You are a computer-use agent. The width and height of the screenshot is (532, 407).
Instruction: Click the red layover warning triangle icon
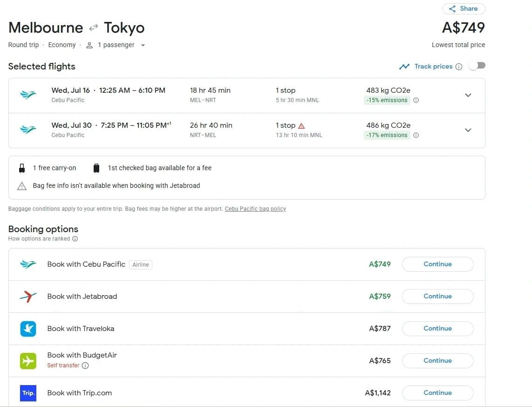(301, 126)
